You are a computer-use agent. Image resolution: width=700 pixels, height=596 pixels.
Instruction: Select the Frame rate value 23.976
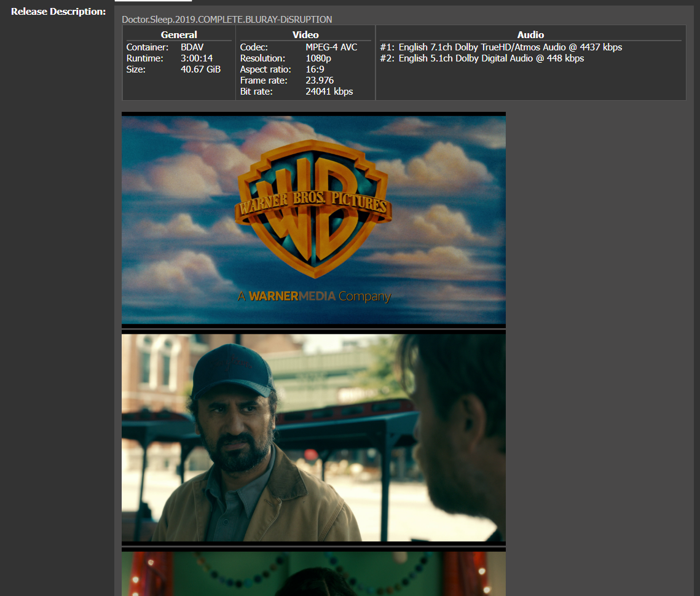tap(320, 80)
